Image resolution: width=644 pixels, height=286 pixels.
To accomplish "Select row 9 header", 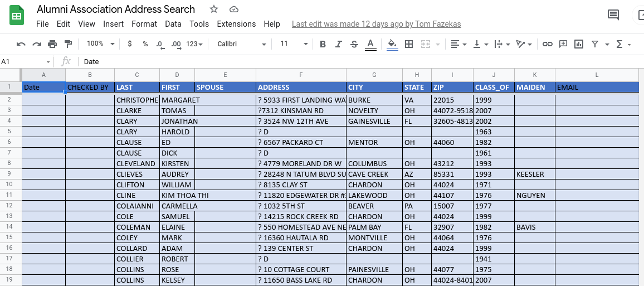I will pos(10,174).
